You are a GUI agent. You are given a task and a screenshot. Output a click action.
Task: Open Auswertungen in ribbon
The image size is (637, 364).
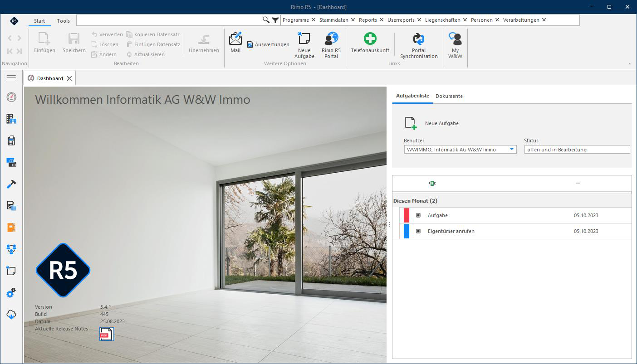point(268,44)
